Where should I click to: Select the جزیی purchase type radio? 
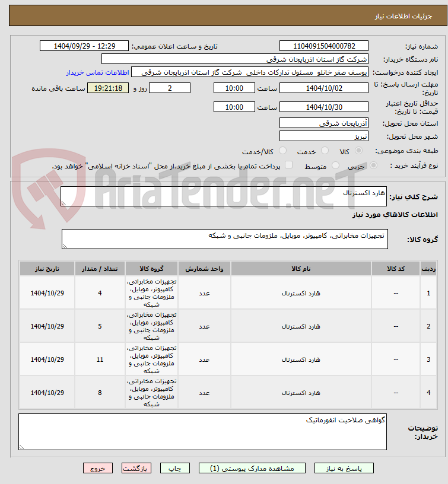click(x=373, y=165)
